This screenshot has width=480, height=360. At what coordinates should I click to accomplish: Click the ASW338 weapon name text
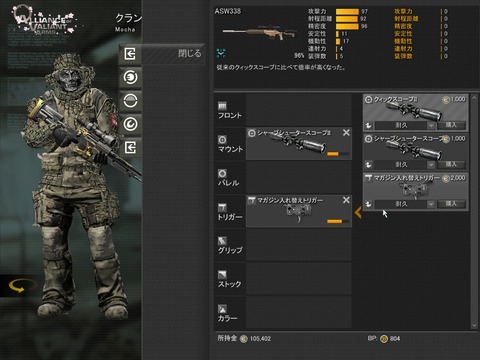pos(228,11)
